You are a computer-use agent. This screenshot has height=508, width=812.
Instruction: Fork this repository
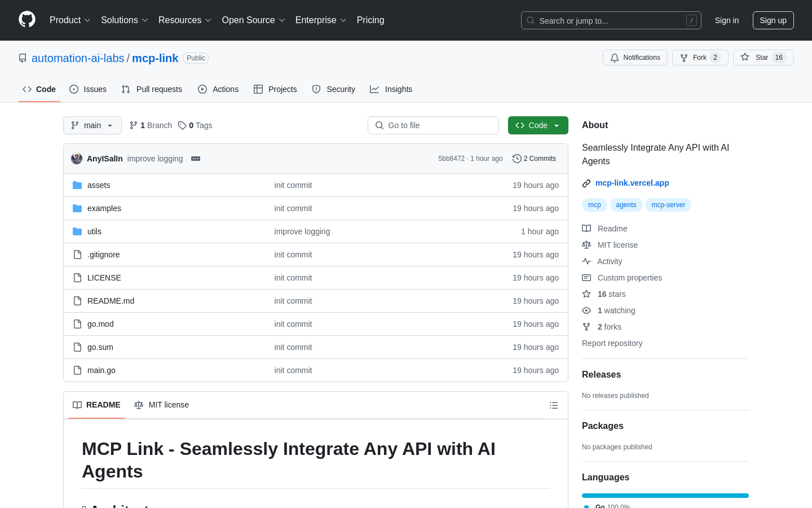[x=700, y=58]
